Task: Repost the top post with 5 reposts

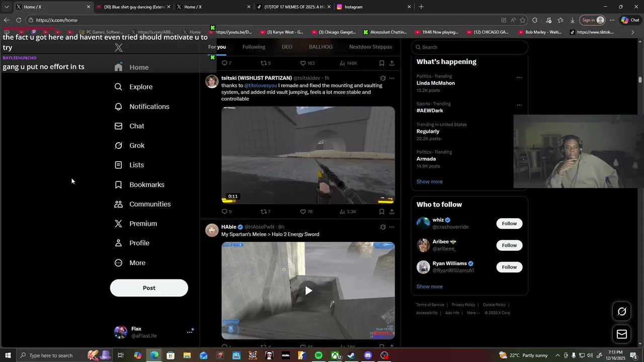Action: [265, 63]
